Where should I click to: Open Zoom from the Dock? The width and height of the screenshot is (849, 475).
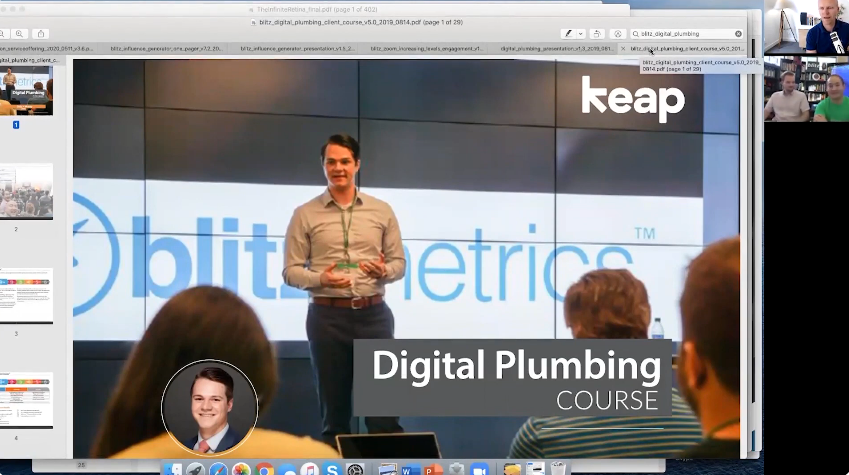pos(479,469)
